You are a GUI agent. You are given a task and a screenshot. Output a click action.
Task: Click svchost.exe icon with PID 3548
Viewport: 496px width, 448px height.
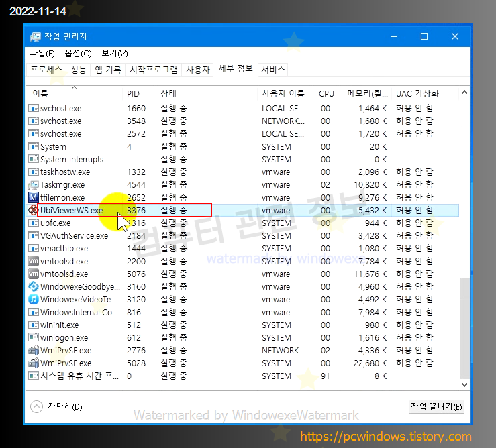pyautogui.click(x=33, y=121)
